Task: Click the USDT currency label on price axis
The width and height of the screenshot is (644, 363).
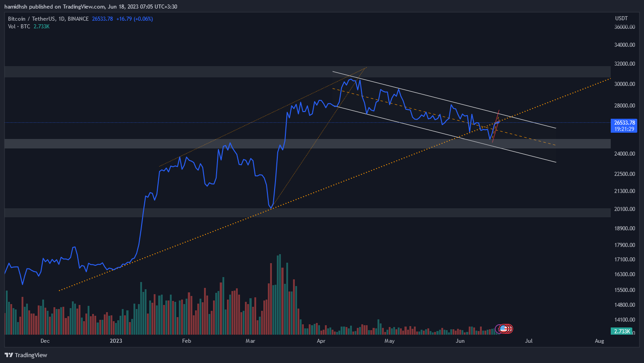Action: pyautogui.click(x=621, y=18)
